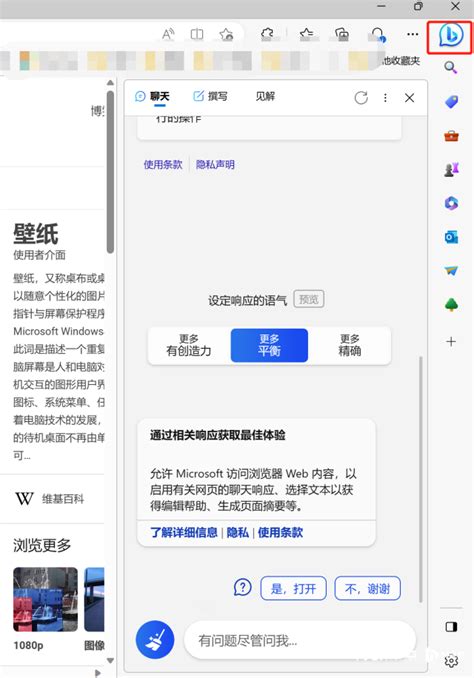474x678 pixels.
Task: Click the Read aloud icon in address bar
Action: click(168, 34)
